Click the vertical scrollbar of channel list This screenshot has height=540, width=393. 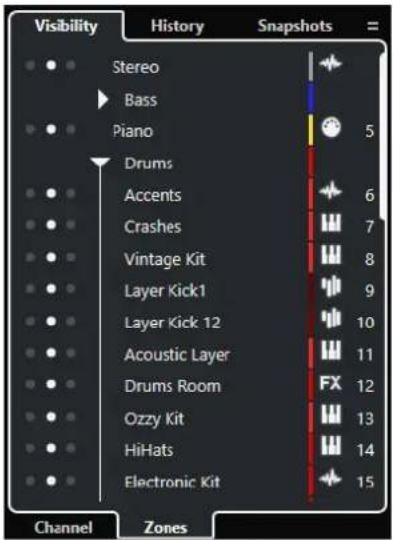click(383, 136)
